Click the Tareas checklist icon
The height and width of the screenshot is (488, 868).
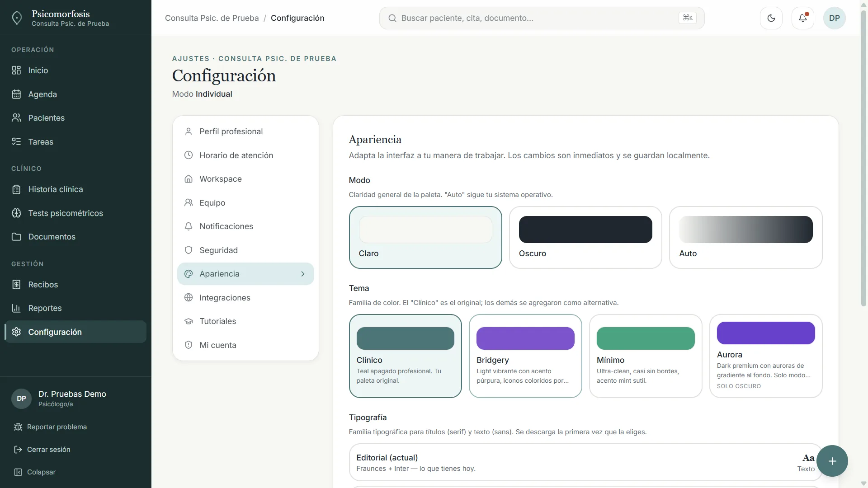point(16,142)
